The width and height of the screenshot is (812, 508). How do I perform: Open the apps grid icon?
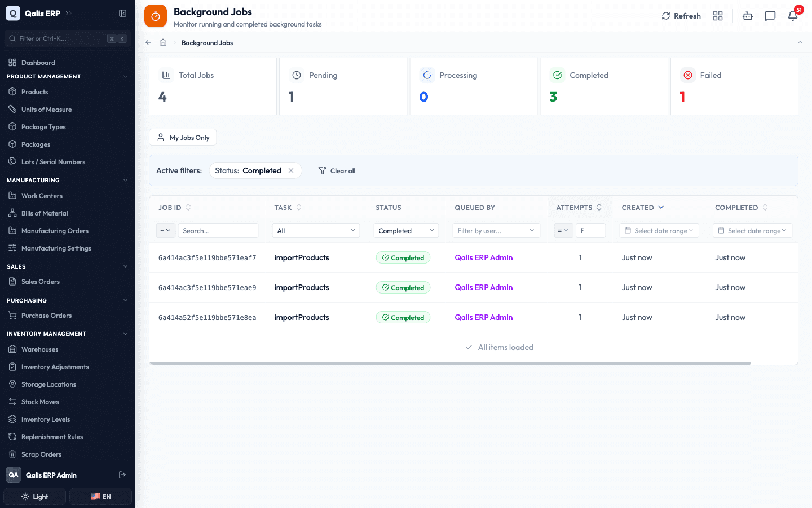[718, 16]
